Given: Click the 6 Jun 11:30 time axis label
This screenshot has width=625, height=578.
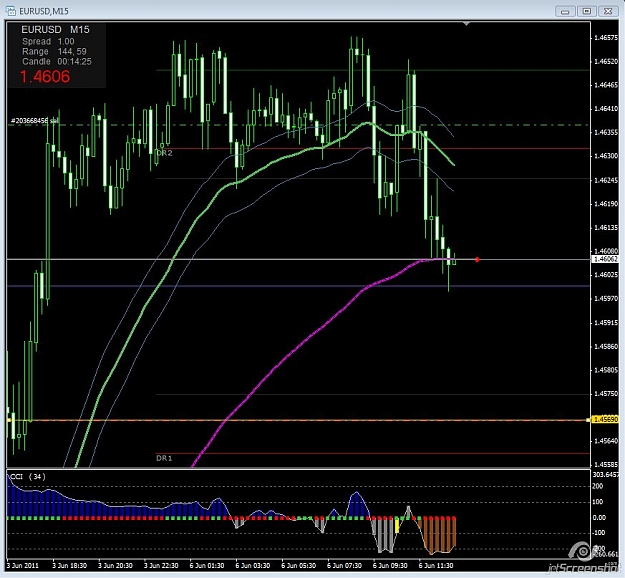Looking at the screenshot, I should pos(436,566).
